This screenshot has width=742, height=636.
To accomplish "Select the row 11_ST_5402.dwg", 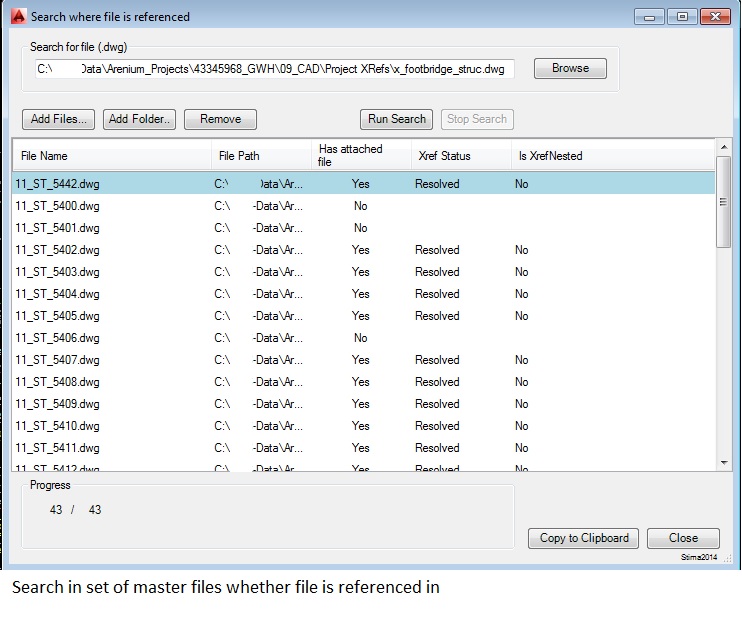I will pyautogui.click(x=363, y=250).
